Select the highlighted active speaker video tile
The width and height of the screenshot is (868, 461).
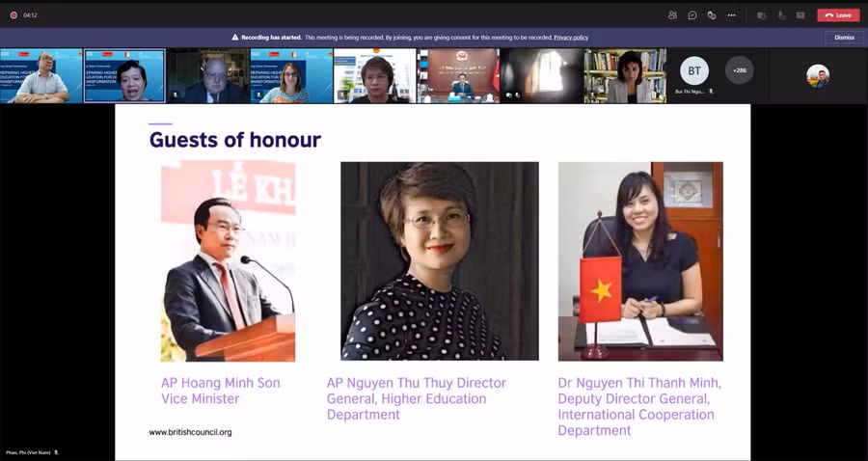[124, 76]
